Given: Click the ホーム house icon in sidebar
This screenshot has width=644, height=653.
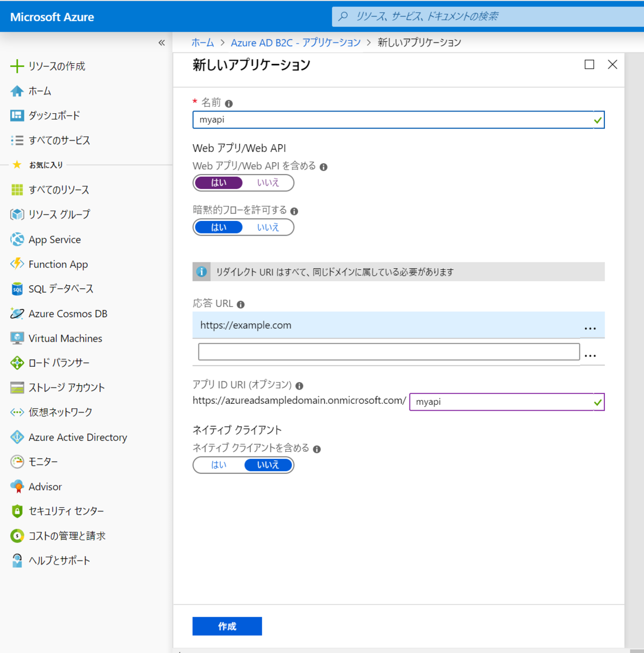Looking at the screenshot, I should 17,91.
